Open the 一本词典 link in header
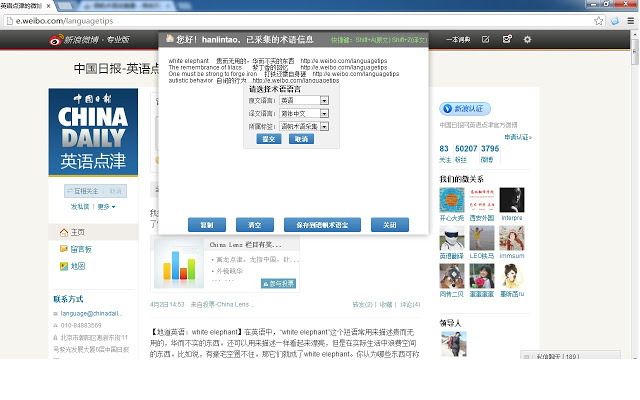This screenshot has width=640, height=400. click(x=458, y=40)
